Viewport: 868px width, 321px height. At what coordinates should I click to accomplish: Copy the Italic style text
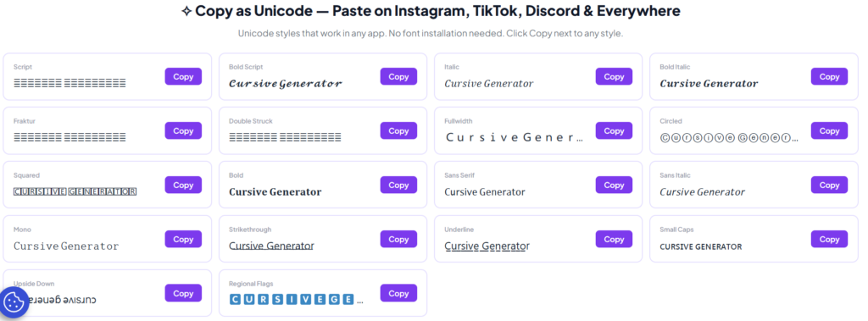614,77
